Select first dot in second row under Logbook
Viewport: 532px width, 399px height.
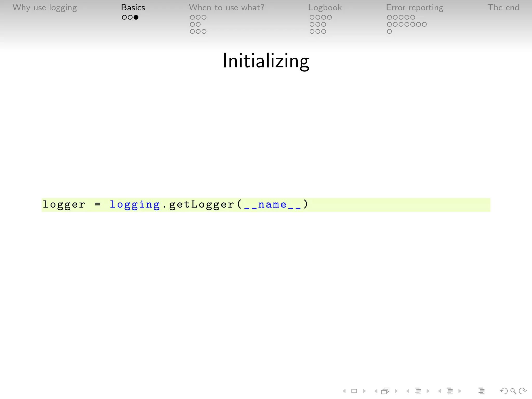312,24
